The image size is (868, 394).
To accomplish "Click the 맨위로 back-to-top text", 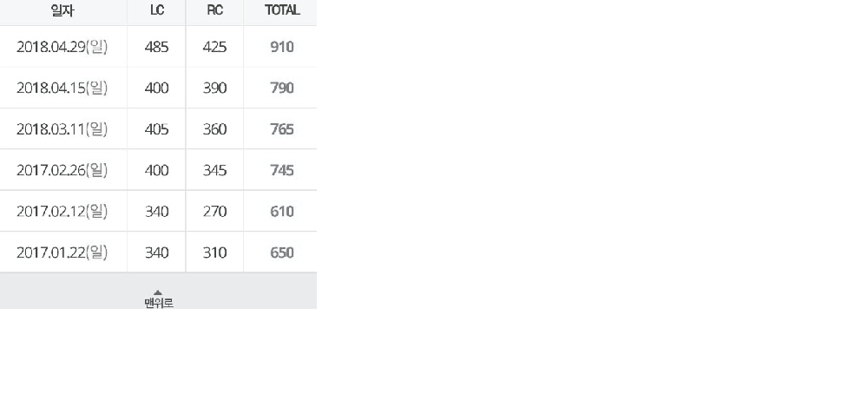I will point(158,303).
